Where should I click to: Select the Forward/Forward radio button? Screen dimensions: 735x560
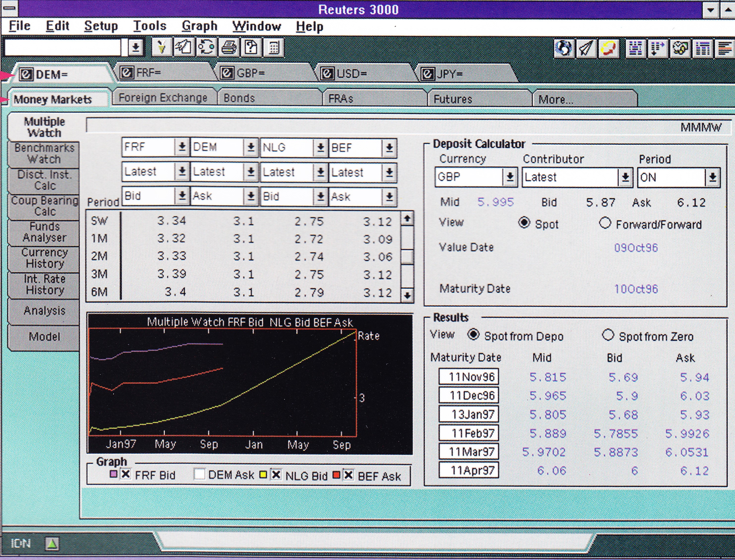tap(605, 223)
